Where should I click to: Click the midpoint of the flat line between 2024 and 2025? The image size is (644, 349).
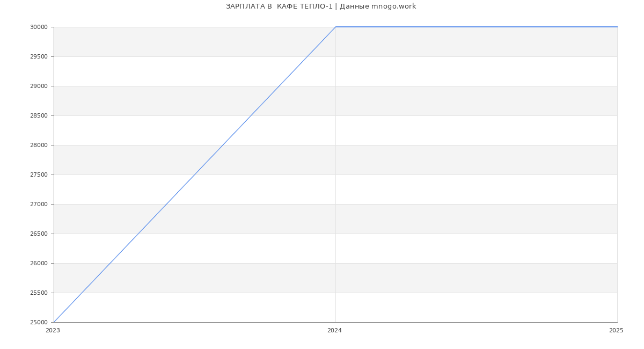[477, 27]
